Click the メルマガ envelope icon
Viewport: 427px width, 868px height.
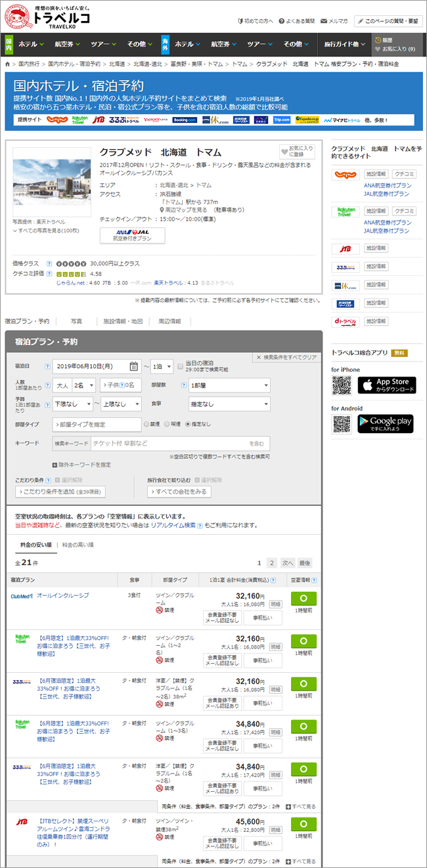point(324,21)
